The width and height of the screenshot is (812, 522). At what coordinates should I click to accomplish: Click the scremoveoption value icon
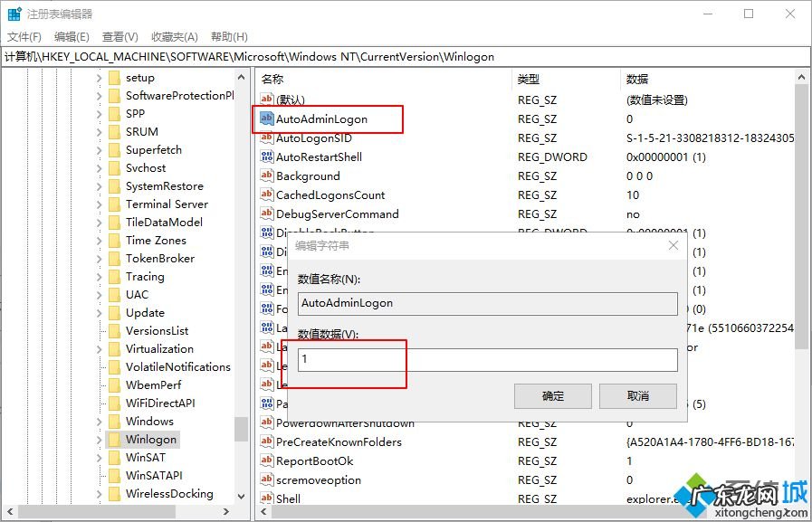(267, 480)
